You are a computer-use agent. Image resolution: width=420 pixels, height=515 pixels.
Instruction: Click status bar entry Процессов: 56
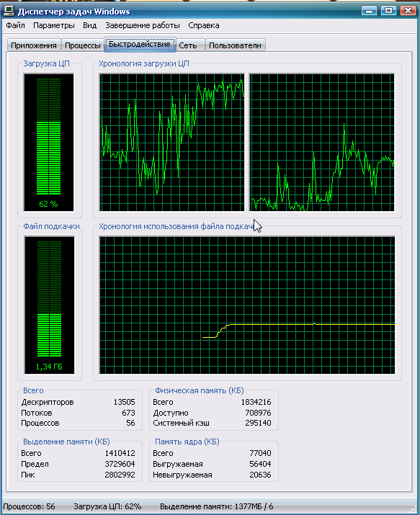[30, 506]
